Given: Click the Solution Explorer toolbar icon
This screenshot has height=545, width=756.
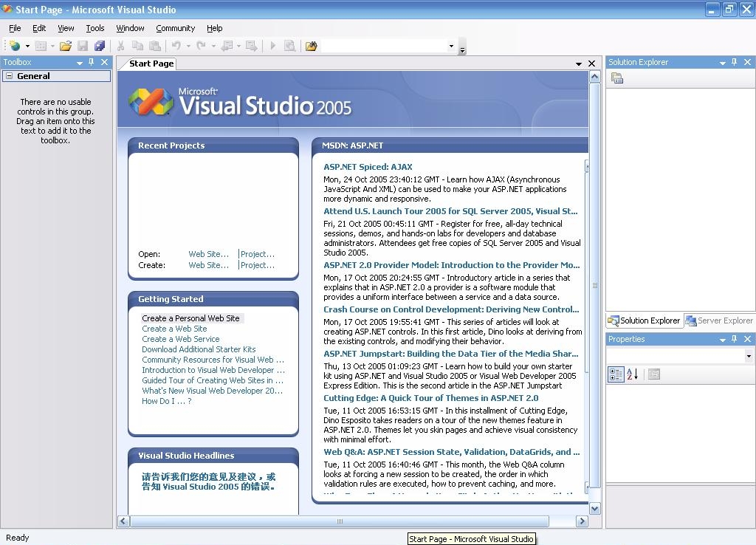Looking at the screenshot, I should [617, 78].
